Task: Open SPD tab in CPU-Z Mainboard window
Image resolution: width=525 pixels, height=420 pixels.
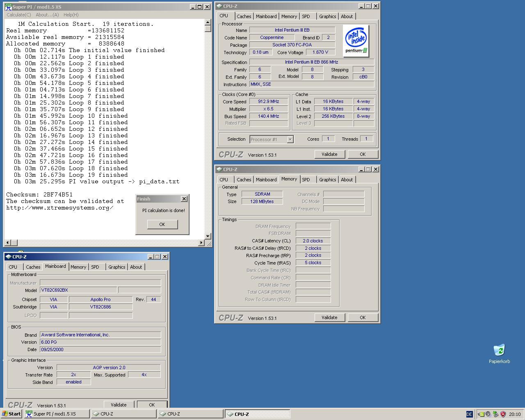Action: click(95, 267)
